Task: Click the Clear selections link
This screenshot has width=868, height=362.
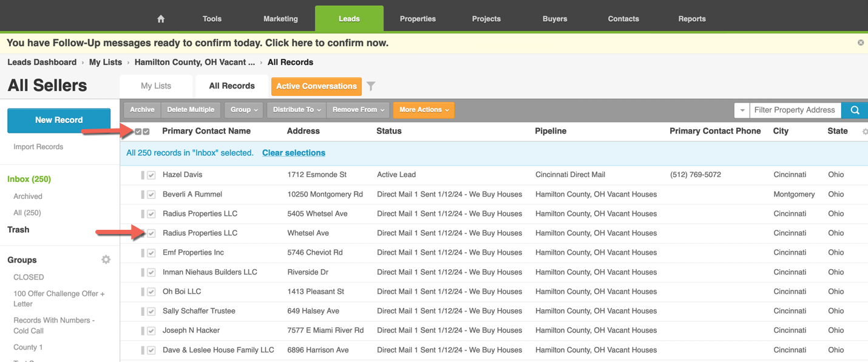Action: point(293,153)
